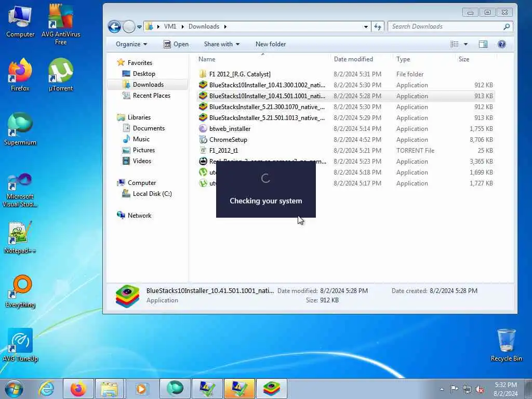Expand the VM1 breadcrumb arrow
The width and height of the screenshot is (532, 399).
pos(182,26)
